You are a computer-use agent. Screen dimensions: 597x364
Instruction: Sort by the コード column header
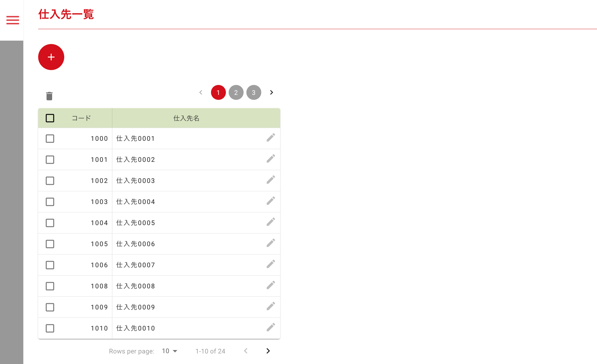click(81, 118)
